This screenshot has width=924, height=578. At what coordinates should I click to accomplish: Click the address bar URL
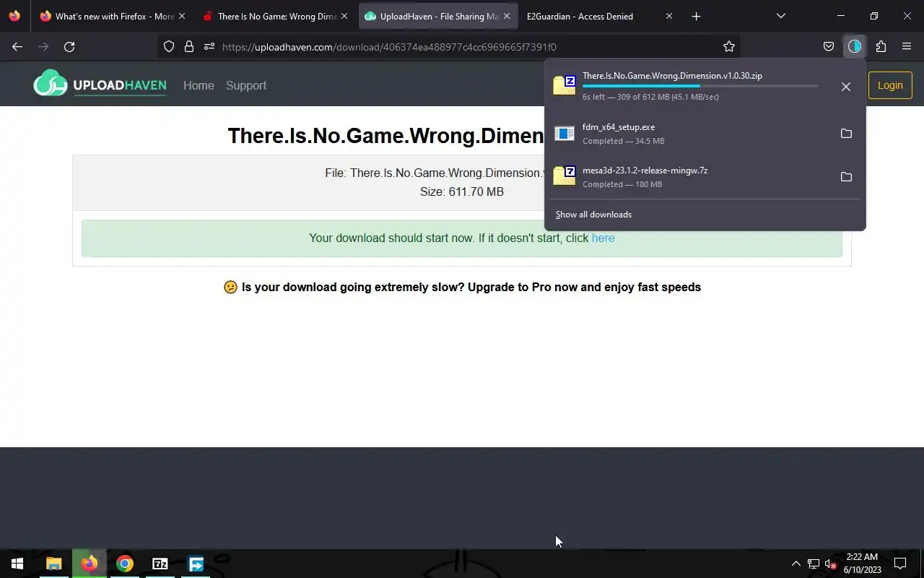coord(390,47)
